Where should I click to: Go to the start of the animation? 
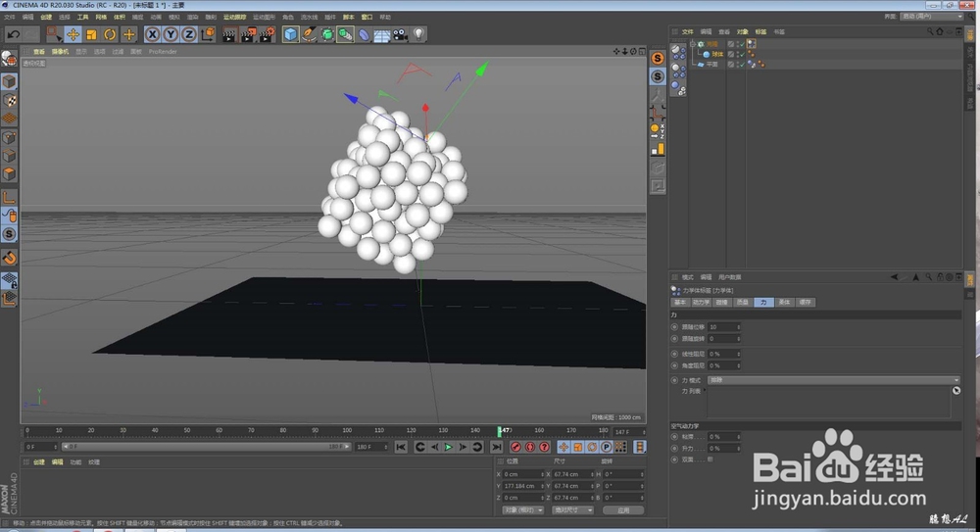(401, 447)
